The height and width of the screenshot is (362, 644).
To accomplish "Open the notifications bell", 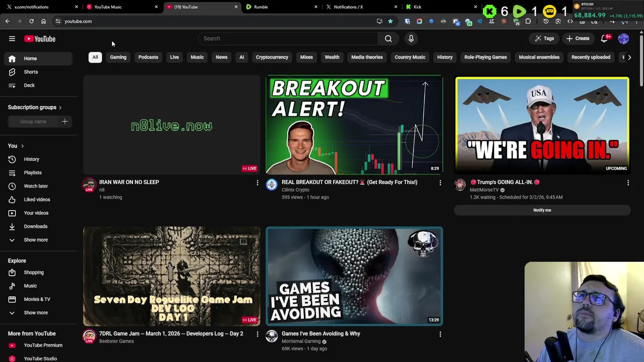I will [605, 39].
